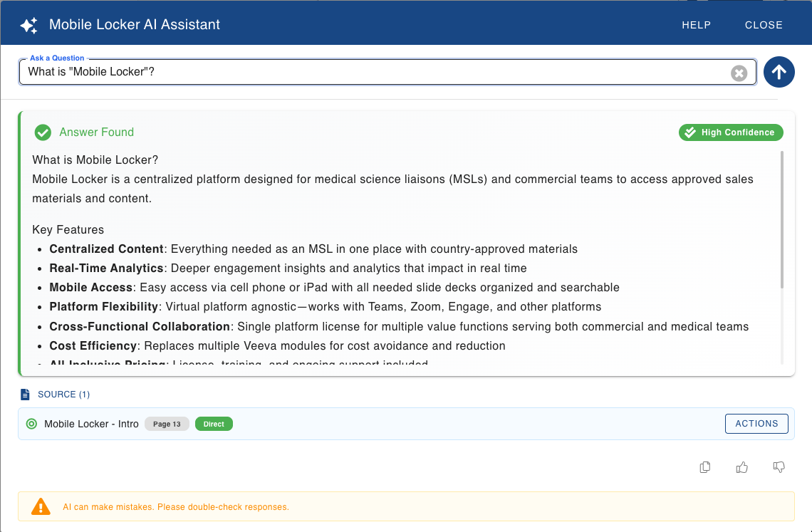Click the orange warning triangle icon
The height and width of the screenshot is (532, 812).
click(x=41, y=506)
